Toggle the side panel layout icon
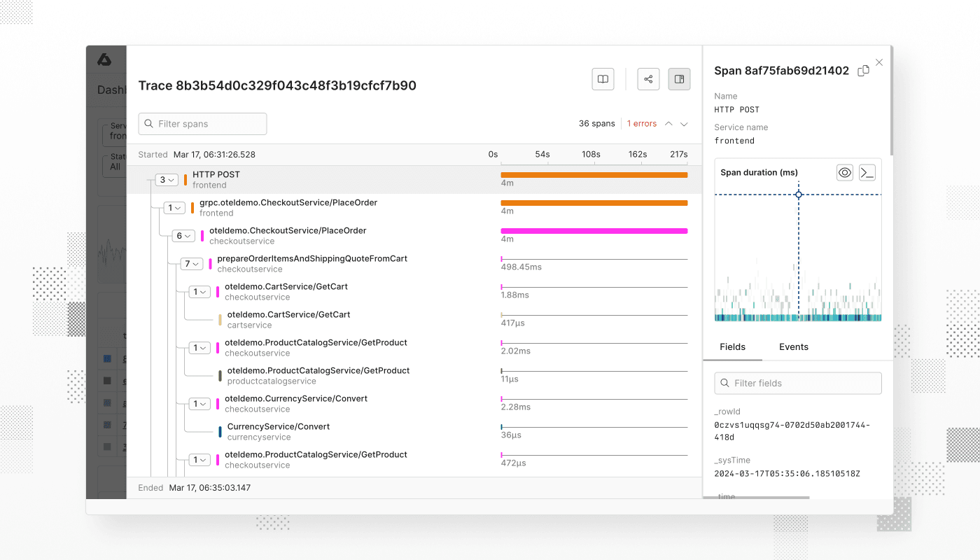 (679, 79)
